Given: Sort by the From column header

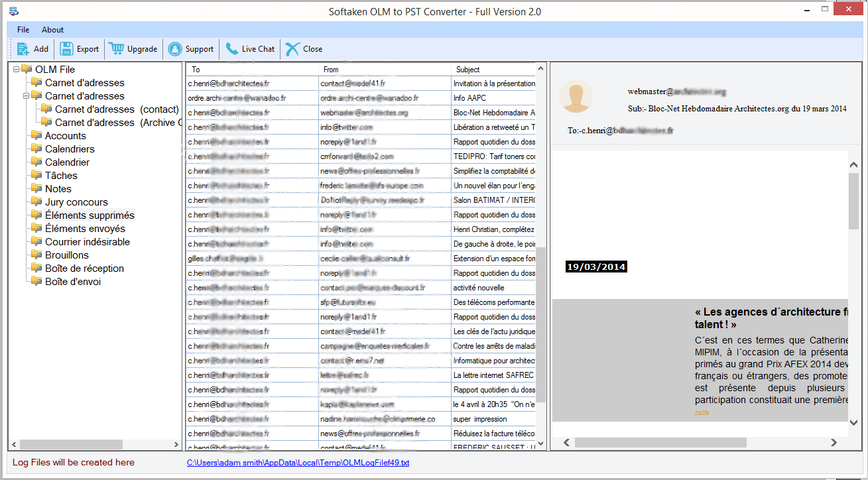Looking at the screenshot, I should [385, 70].
